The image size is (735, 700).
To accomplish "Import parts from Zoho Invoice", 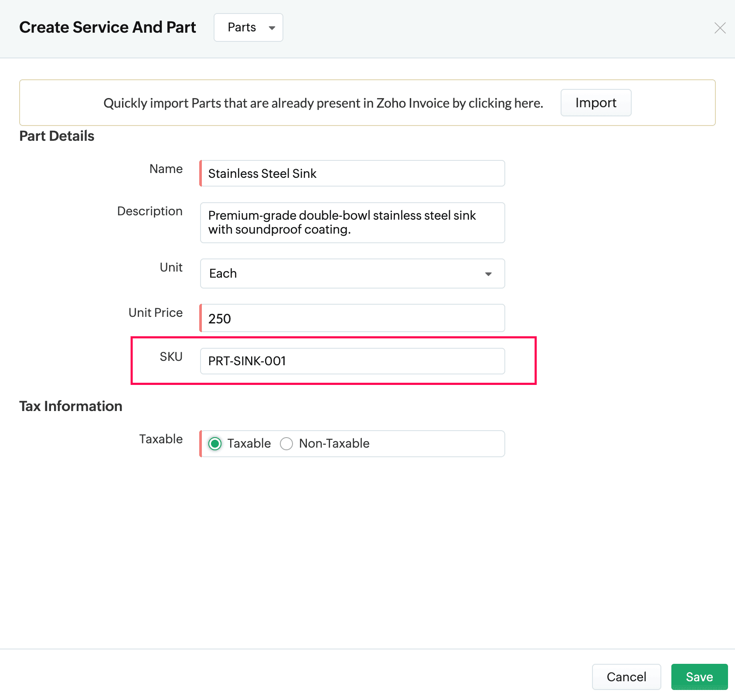I will [595, 103].
